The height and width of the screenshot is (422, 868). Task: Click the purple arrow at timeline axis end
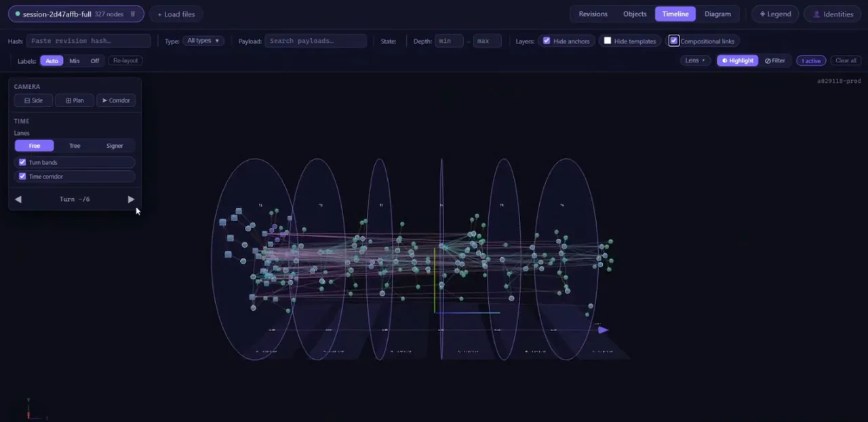click(x=603, y=330)
